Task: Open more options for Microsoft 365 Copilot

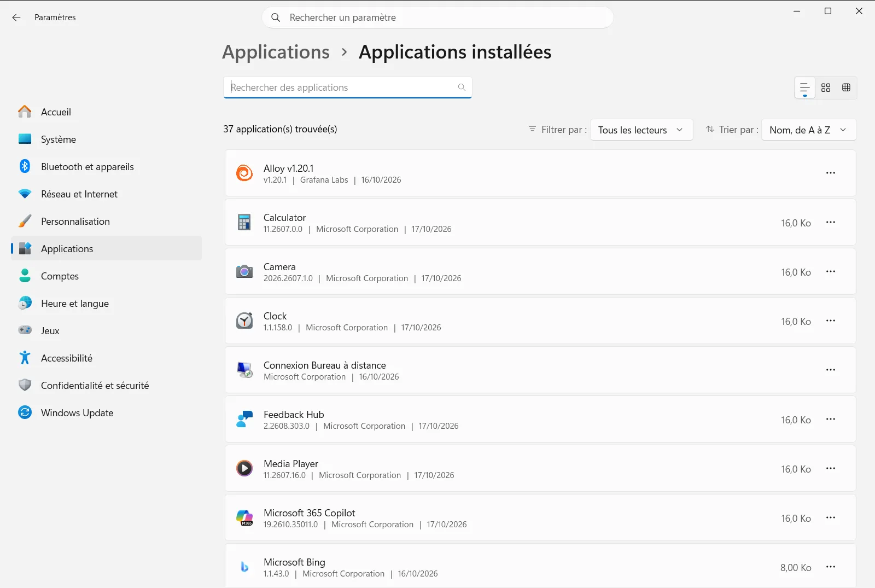Action: coord(831,517)
